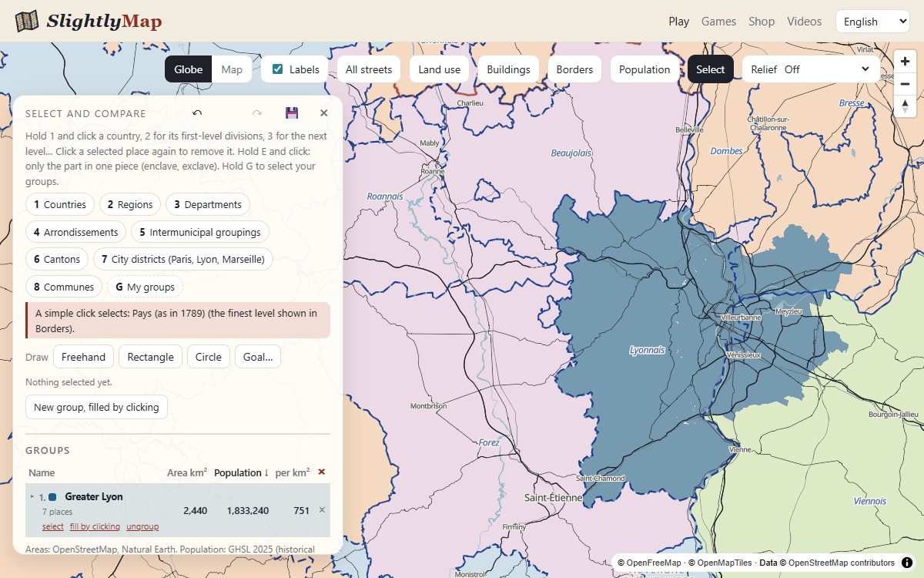Choose the Rectangle draw tool

click(x=151, y=357)
